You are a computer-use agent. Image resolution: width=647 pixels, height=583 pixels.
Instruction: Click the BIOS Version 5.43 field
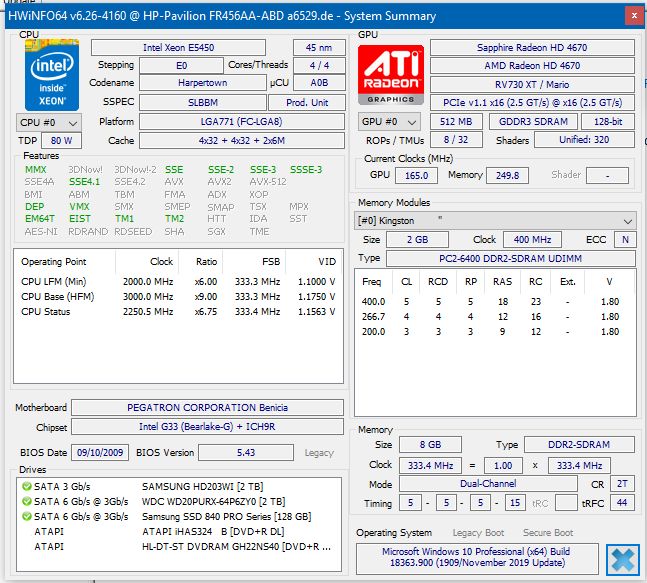click(246, 453)
